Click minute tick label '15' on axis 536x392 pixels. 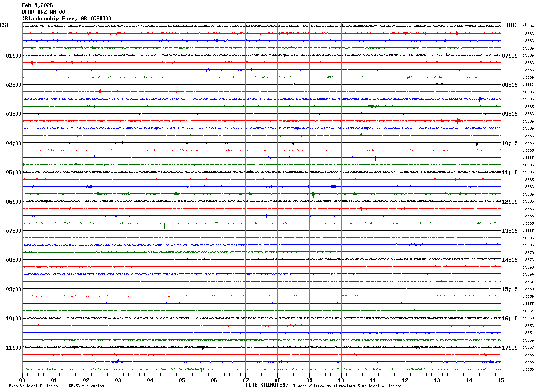click(x=501, y=380)
